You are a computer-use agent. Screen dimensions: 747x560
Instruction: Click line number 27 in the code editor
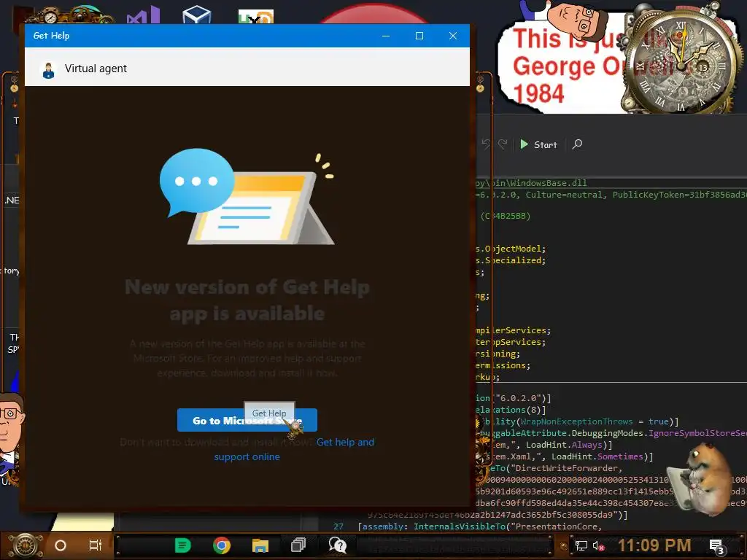pyautogui.click(x=338, y=526)
